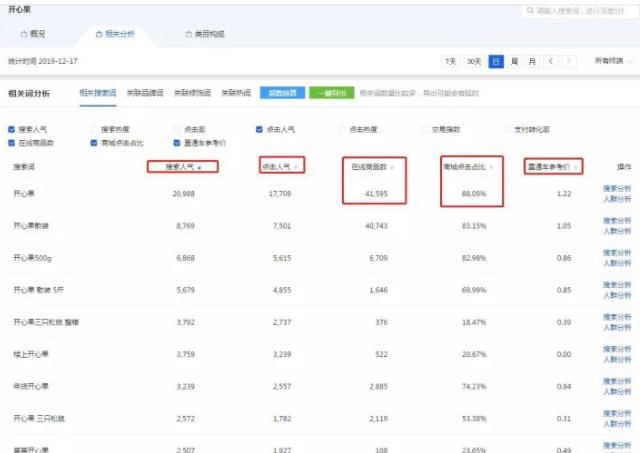Image resolution: width=640 pixels, height=453 pixels.
Task: Click the 17,709 click popularity value
Action: click(280, 194)
